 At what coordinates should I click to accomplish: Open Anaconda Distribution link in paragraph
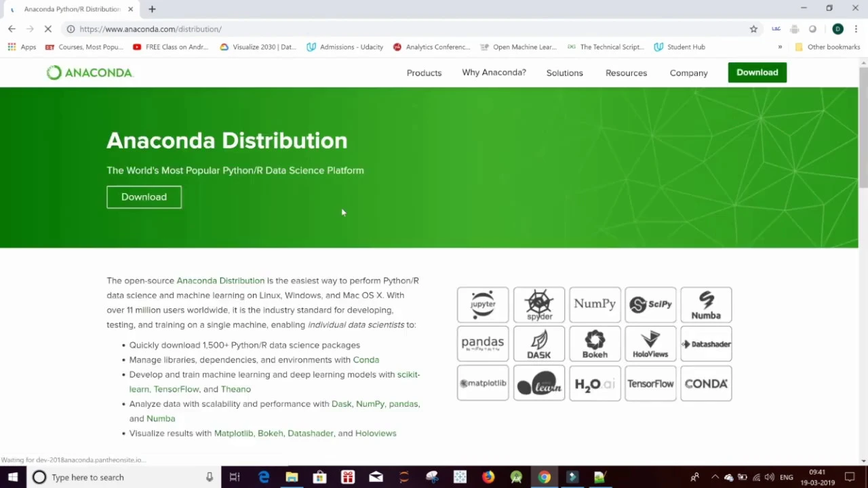pyautogui.click(x=220, y=281)
